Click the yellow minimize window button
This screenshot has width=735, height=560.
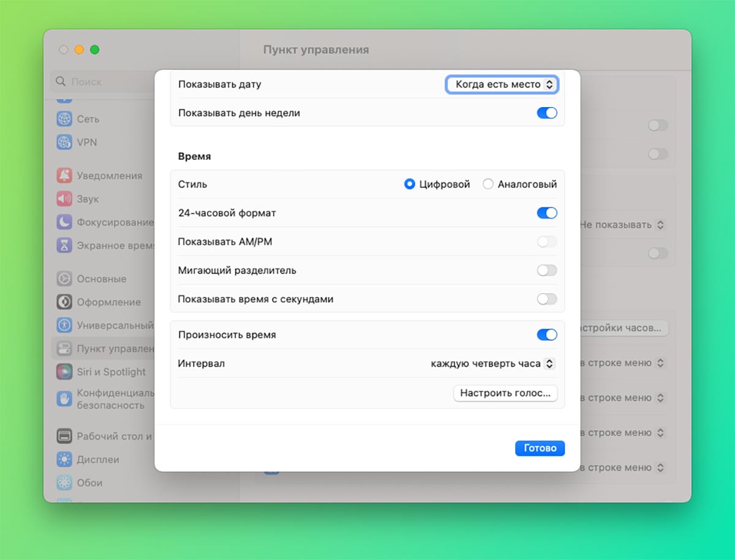tap(79, 50)
